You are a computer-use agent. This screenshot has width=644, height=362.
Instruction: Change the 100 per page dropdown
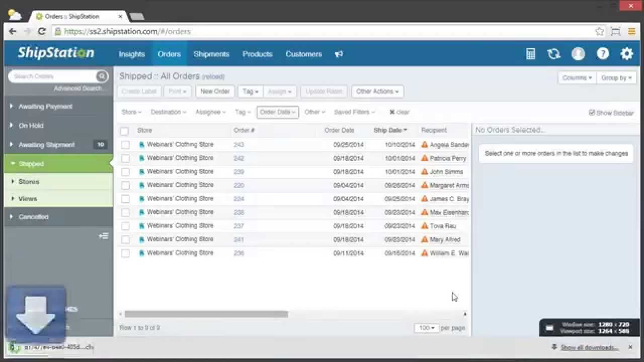pyautogui.click(x=426, y=328)
